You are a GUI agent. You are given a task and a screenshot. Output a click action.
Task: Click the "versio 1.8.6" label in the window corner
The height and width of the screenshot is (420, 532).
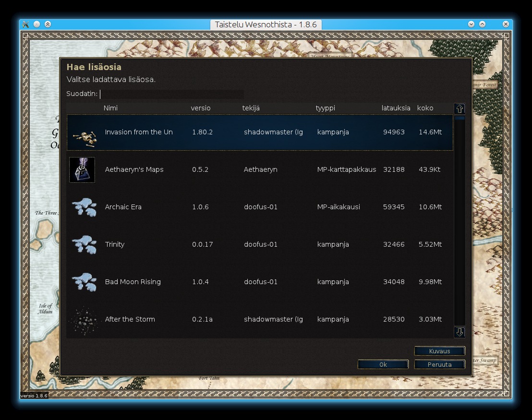point(34,396)
